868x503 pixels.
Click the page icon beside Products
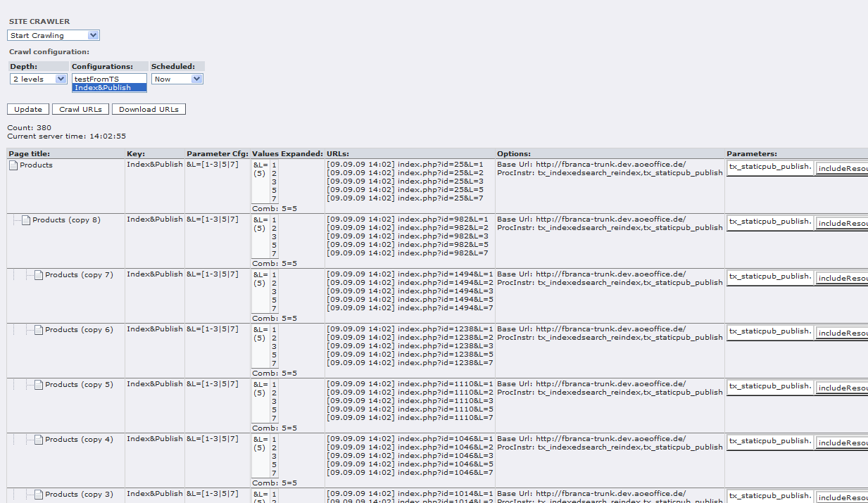tap(13, 165)
